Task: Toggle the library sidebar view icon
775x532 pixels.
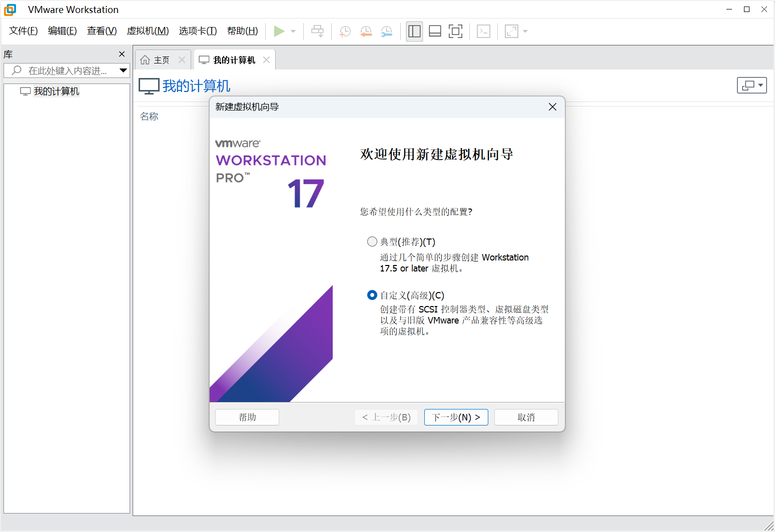Action: pyautogui.click(x=414, y=31)
